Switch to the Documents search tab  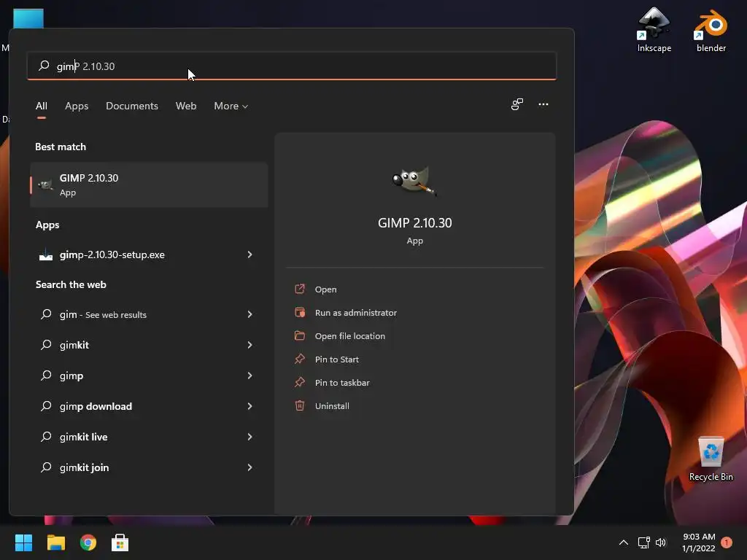[132, 106]
